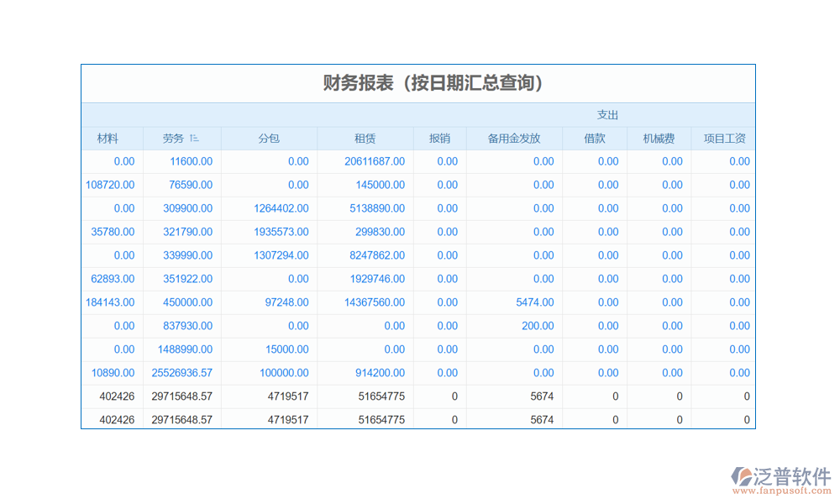Click the 5474.00 备用金发放 value
Viewport: 840px width, 504px height.
click(x=535, y=302)
